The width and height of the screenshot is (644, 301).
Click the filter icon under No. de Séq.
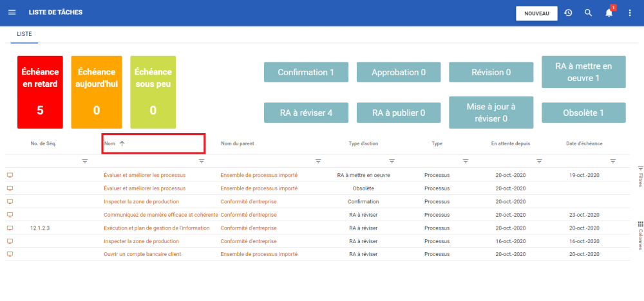point(85,161)
